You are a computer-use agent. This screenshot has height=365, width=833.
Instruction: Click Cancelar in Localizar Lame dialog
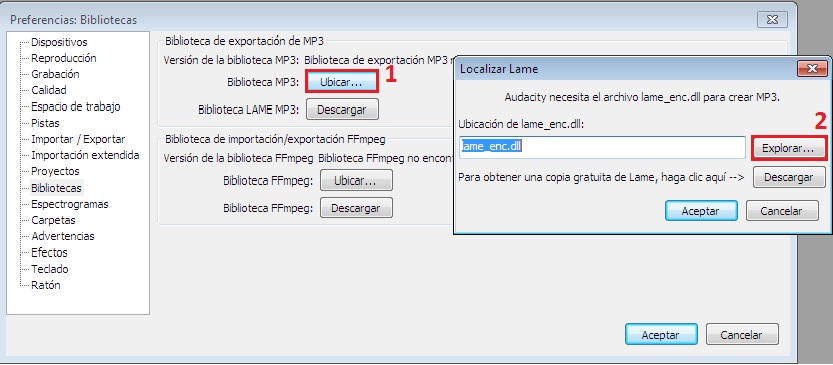click(x=781, y=211)
